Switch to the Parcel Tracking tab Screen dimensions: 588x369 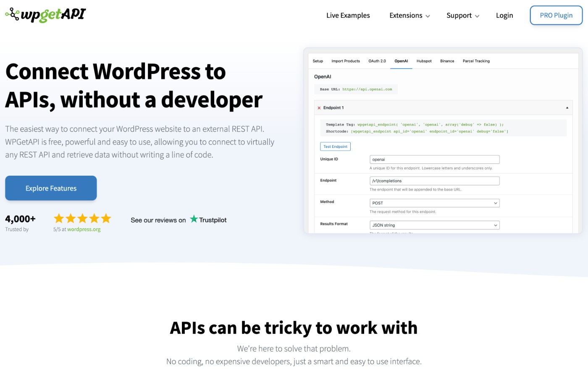point(476,61)
